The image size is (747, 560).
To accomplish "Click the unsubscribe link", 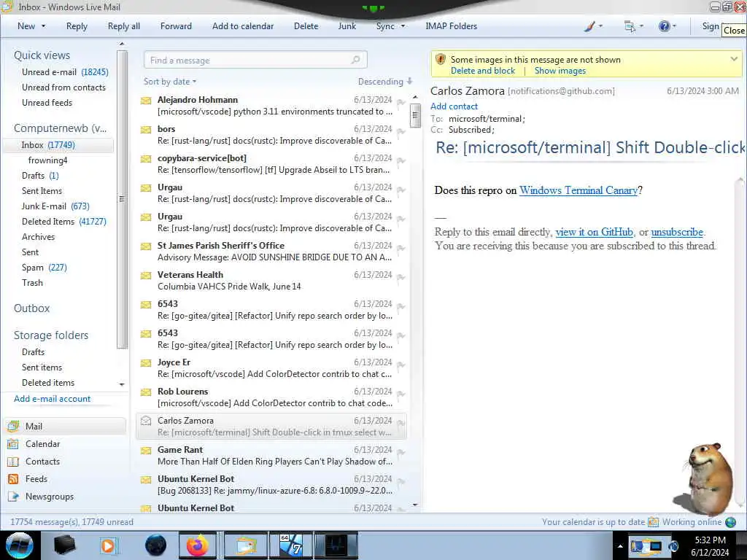I will tap(677, 232).
